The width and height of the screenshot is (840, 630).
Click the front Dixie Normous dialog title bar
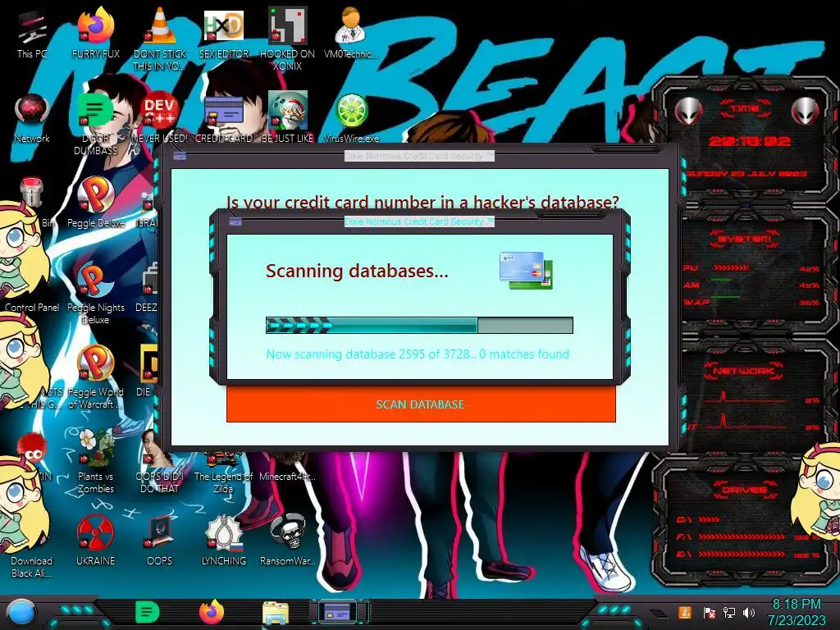pyautogui.click(x=419, y=221)
